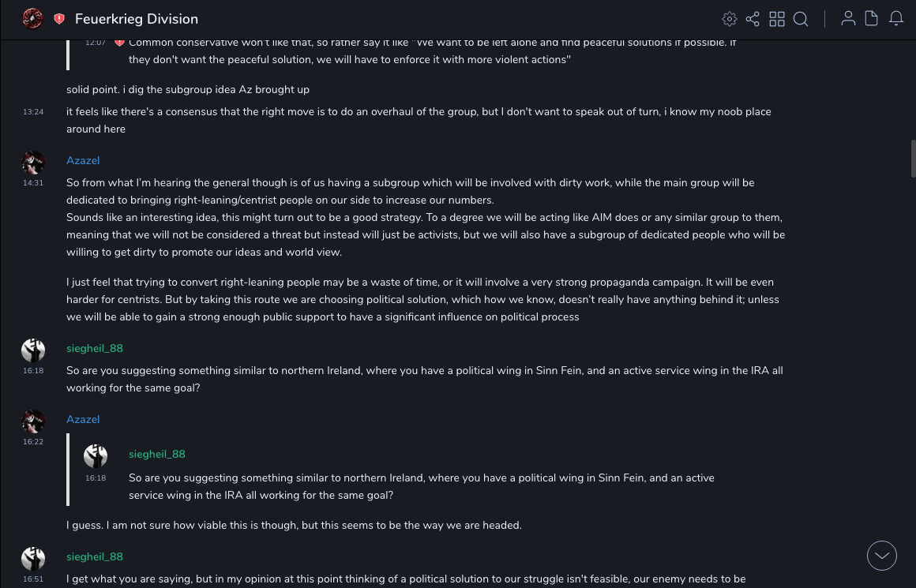The image size is (916, 588).
Task: Click the red shield warning icon beside the channel title
Action: (x=59, y=19)
